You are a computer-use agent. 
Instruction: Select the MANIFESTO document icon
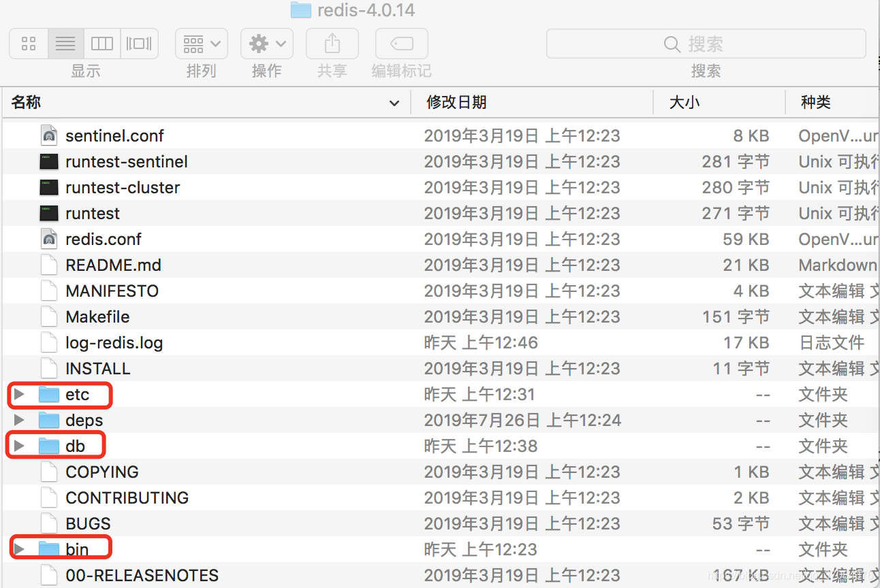pyautogui.click(x=49, y=291)
